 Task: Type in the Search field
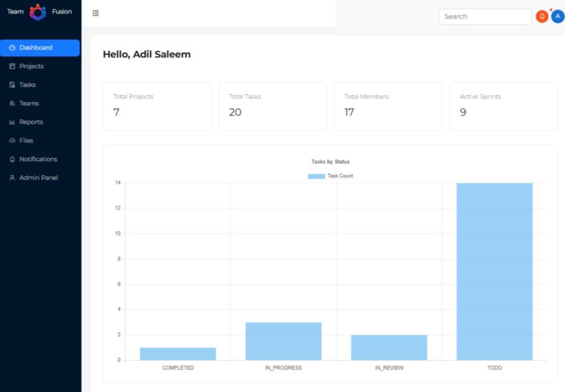485,17
